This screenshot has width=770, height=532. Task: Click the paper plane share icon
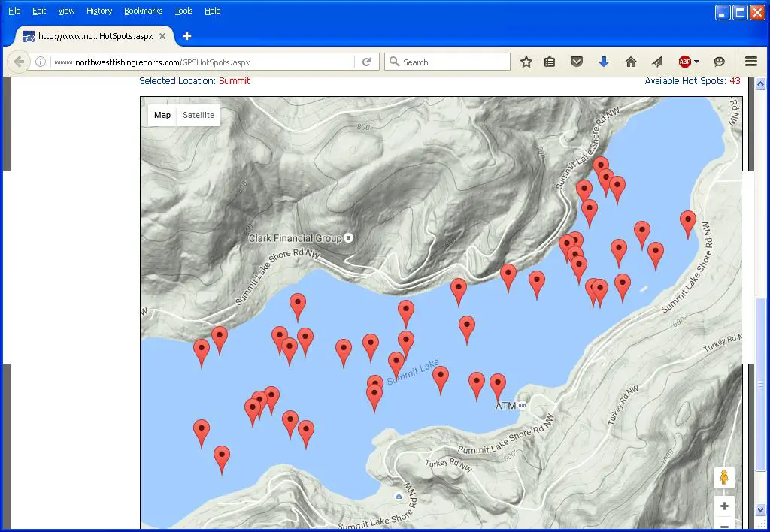656,62
